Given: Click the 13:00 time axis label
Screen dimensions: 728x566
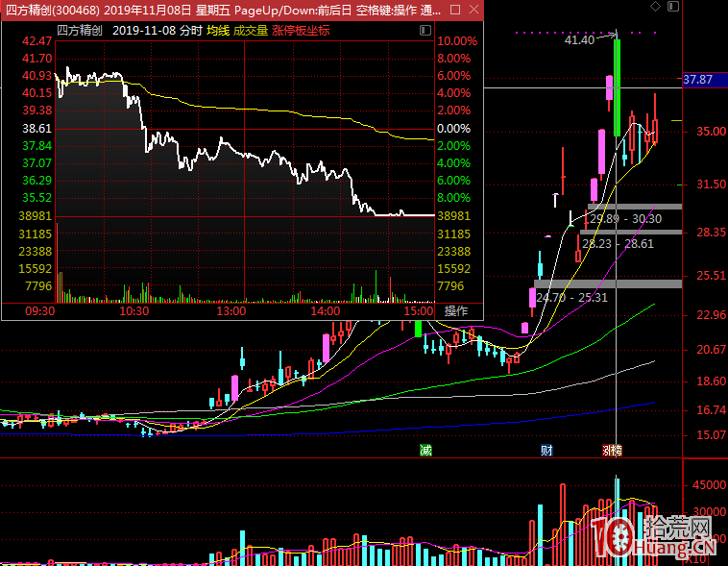Looking at the screenshot, I should 231,311.
